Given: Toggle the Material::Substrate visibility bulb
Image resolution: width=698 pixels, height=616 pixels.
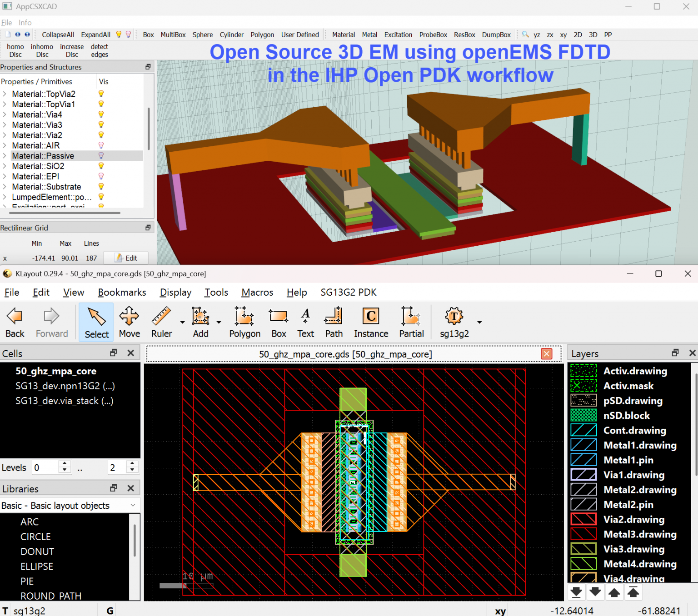Looking at the screenshot, I should click(100, 186).
